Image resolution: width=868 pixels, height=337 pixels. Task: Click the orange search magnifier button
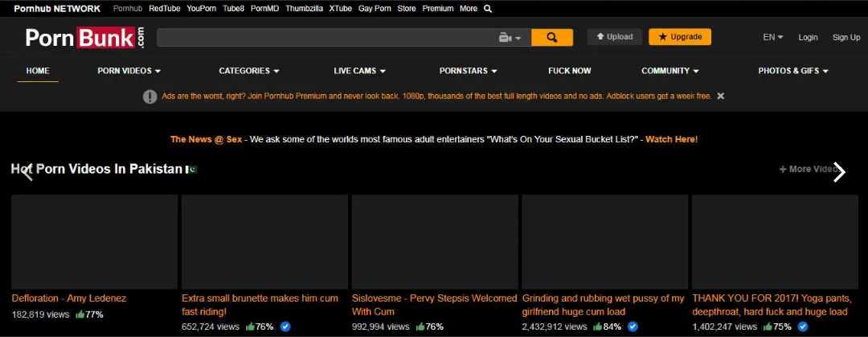551,37
